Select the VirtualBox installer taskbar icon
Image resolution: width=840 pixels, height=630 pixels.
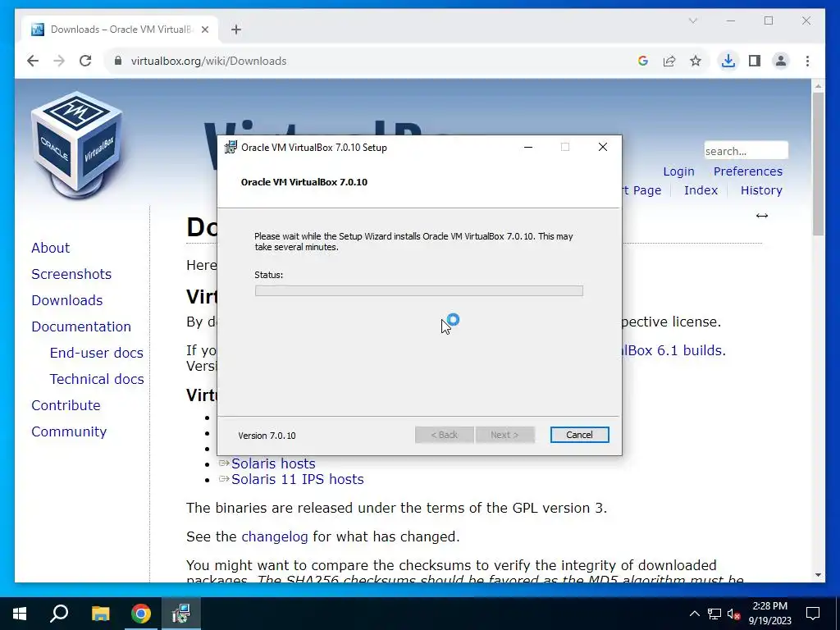pos(181,614)
